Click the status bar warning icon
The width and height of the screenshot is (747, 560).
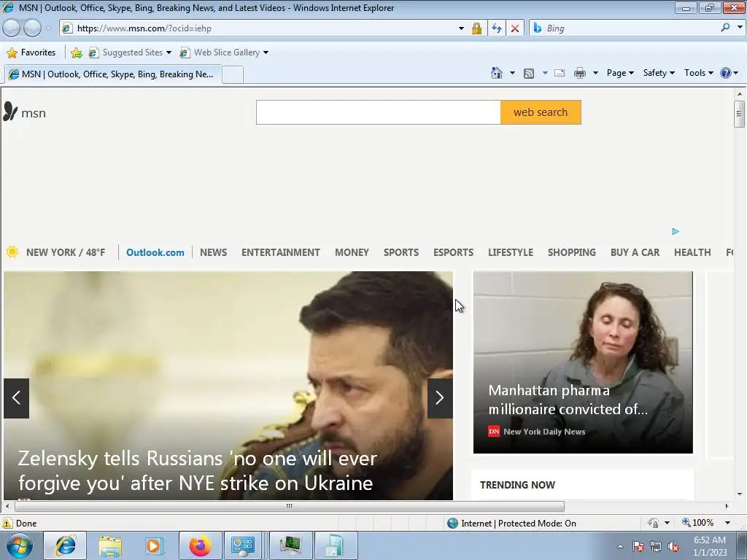tap(7, 523)
